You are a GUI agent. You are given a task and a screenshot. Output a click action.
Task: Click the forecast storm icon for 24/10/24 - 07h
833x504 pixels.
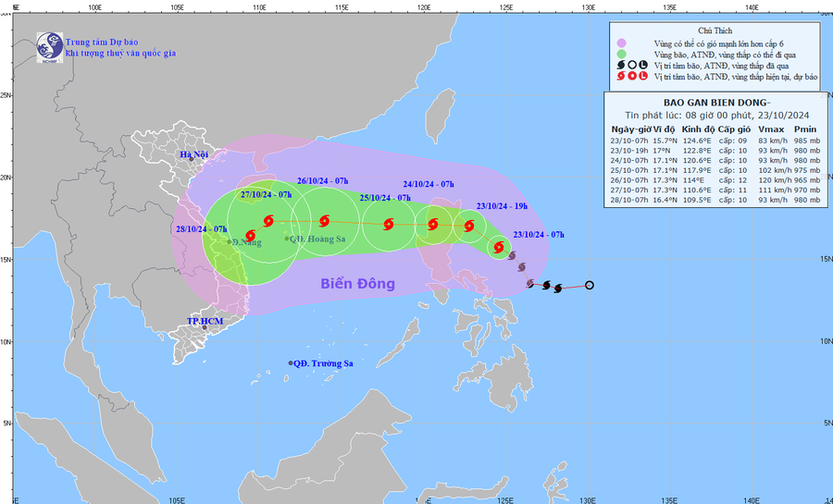click(x=432, y=224)
